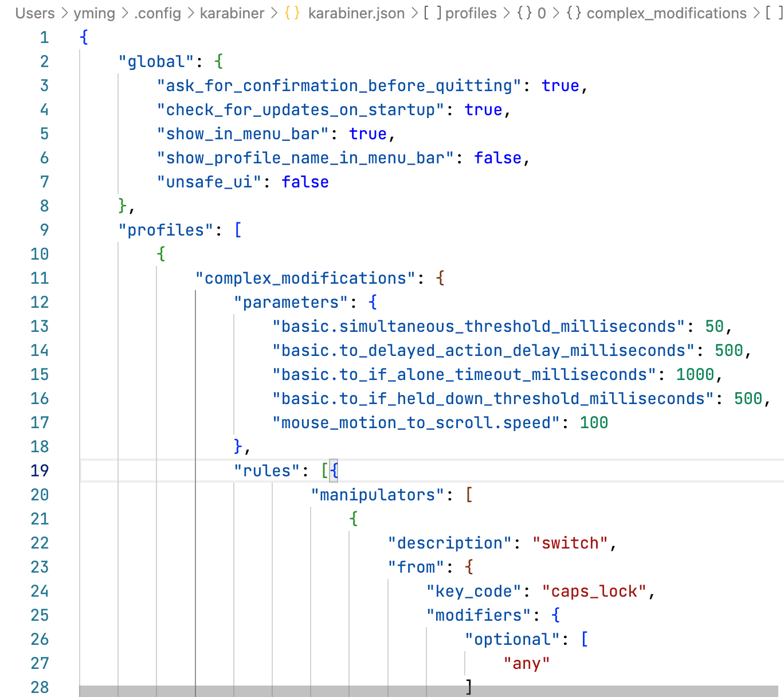Click line number 19 in gutter
This screenshot has height=697, width=784.
(x=40, y=471)
